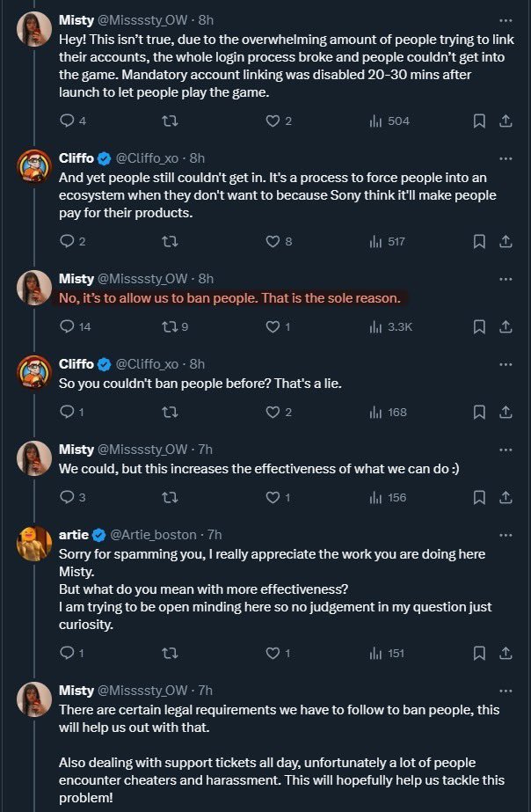Retweet artie's open-minded question tweet
The height and width of the screenshot is (812, 531).
pyautogui.click(x=171, y=653)
